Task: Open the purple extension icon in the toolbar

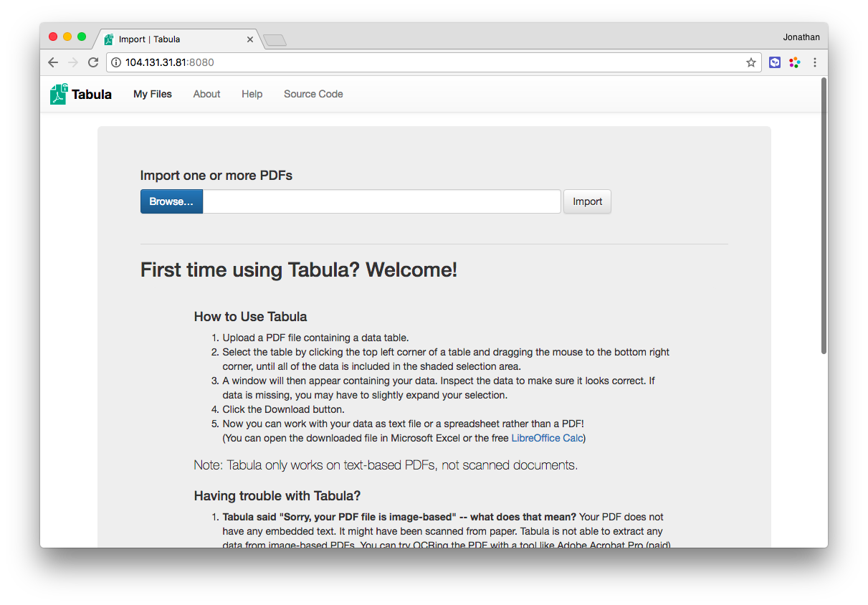Action: coord(775,62)
